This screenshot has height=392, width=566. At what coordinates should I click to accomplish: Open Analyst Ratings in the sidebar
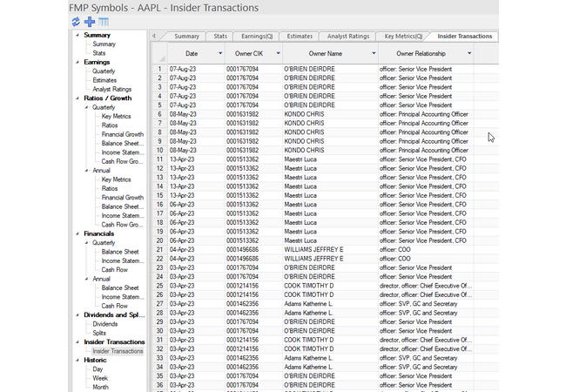click(112, 89)
